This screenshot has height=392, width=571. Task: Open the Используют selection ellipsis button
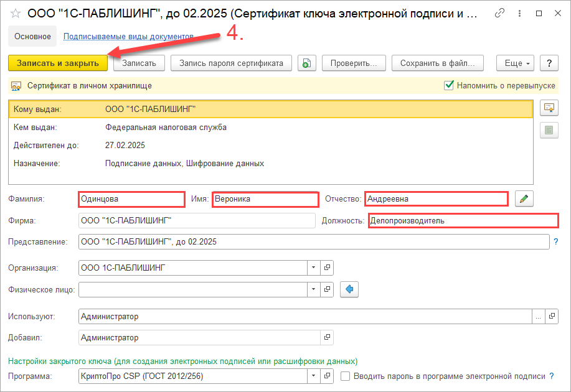point(538,316)
